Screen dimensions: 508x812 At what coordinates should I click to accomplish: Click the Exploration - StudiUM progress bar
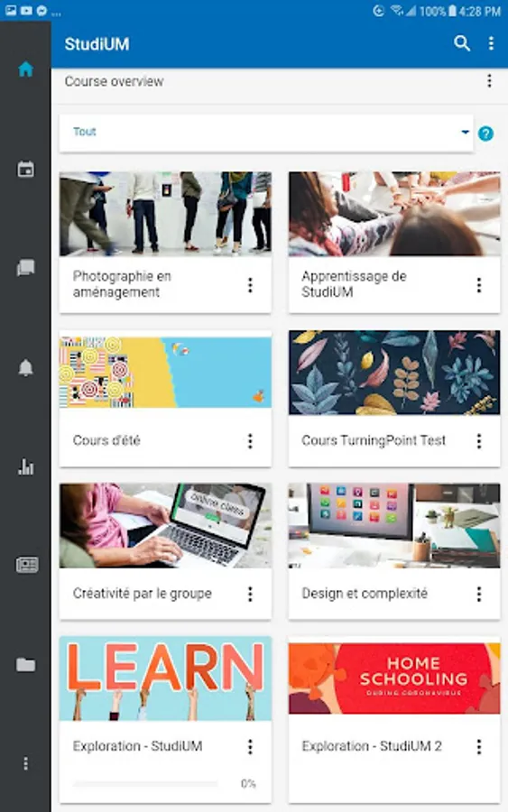coord(145,783)
